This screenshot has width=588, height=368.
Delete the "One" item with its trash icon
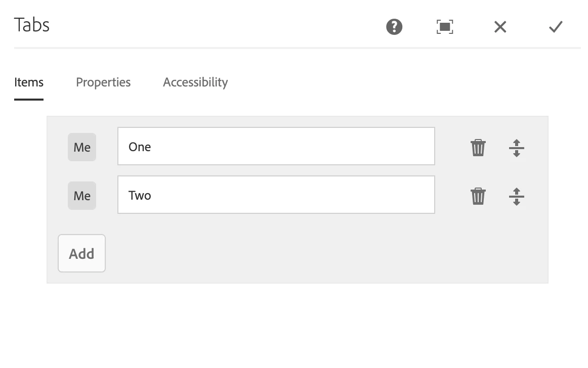478,148
